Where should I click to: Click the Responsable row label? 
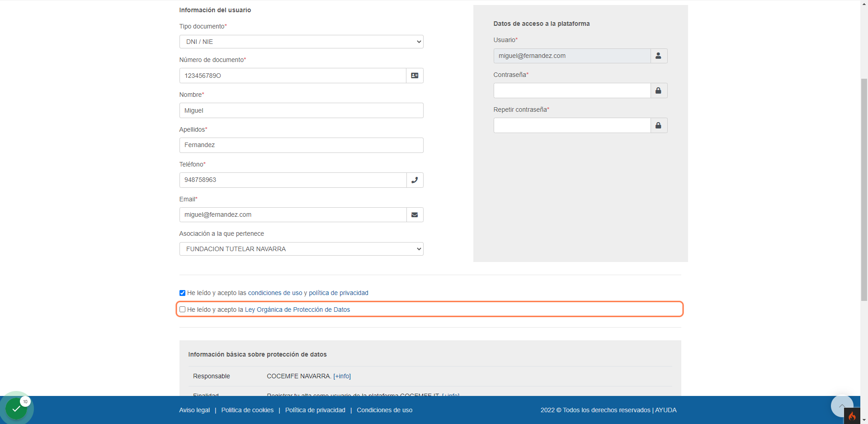(x=212, y=376)
